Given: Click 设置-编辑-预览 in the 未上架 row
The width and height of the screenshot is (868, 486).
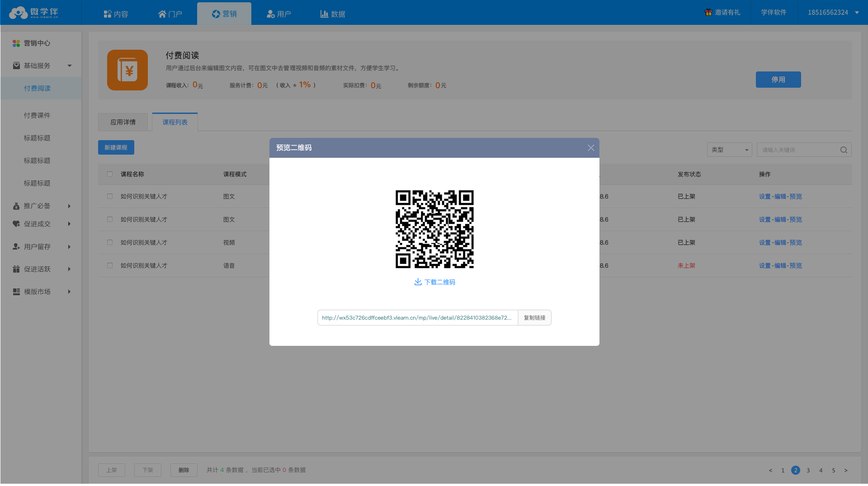Looking at the screenshot, I should [780, 266].
